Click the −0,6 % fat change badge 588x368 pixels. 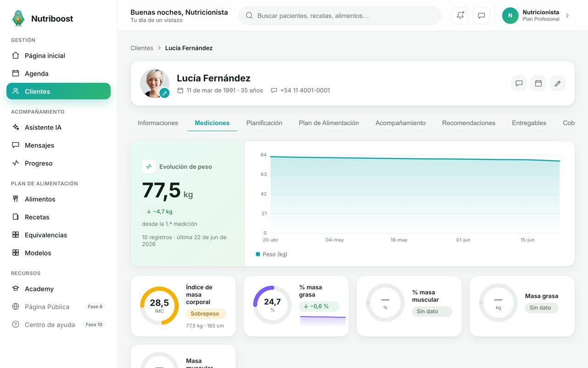point(319,306)
